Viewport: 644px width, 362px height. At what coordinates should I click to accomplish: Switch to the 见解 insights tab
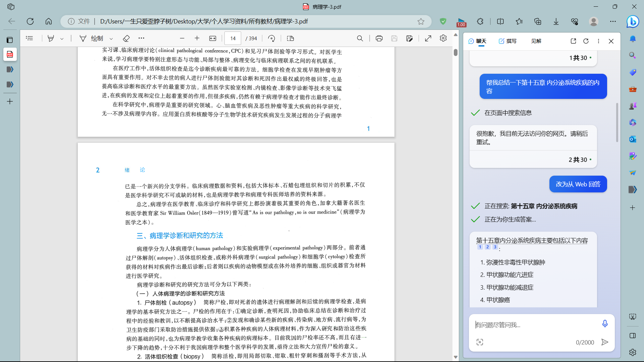(x=536, y=41)
